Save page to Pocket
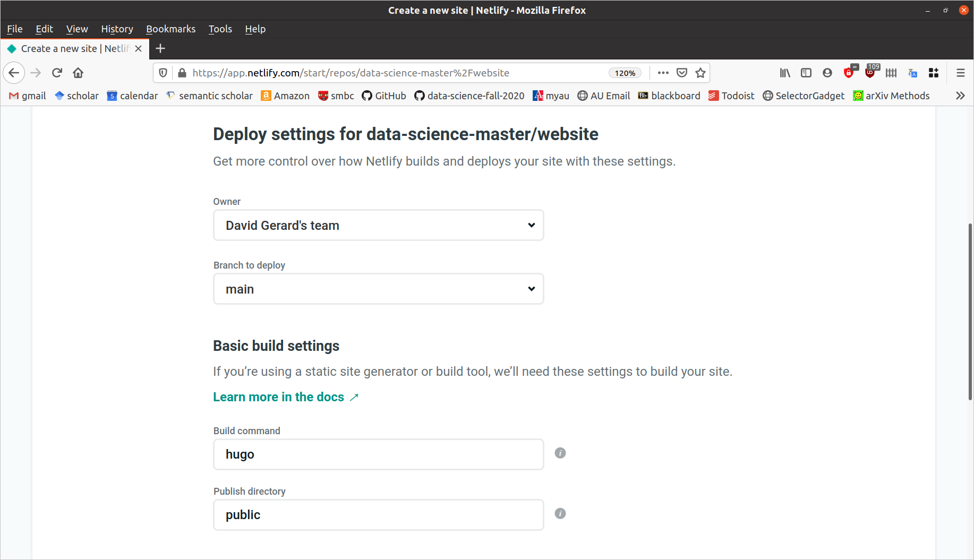Screen dimensions: 974x560 click(x=682, y=73)
